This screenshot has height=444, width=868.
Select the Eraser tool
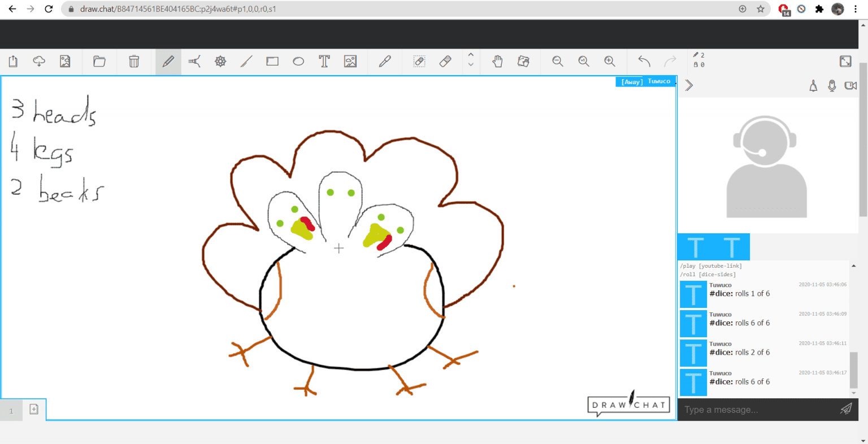445,62
